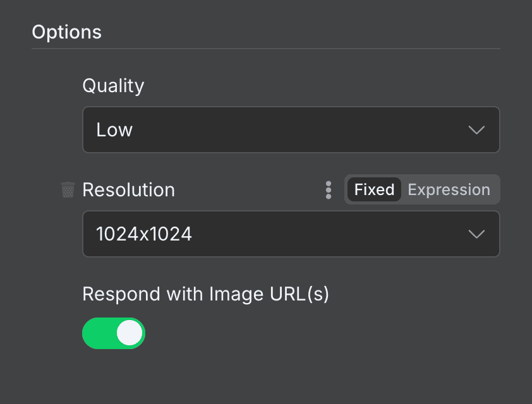Select the Fixed mode for Resolution
The image size is (532, 404).
[x=374, y=189]
